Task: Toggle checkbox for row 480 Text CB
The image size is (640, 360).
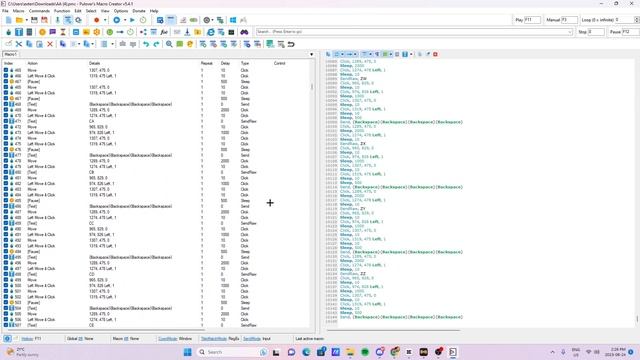Action: click(6, 172)
